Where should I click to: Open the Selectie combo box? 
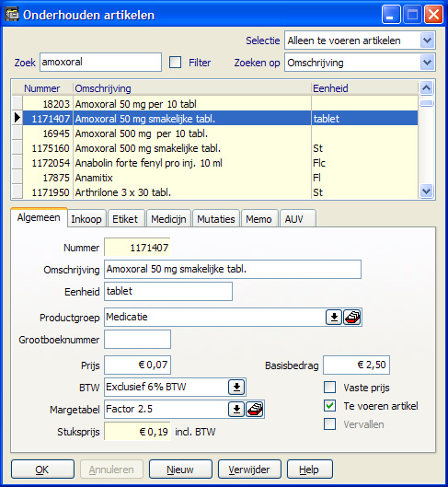click(360, 41)
